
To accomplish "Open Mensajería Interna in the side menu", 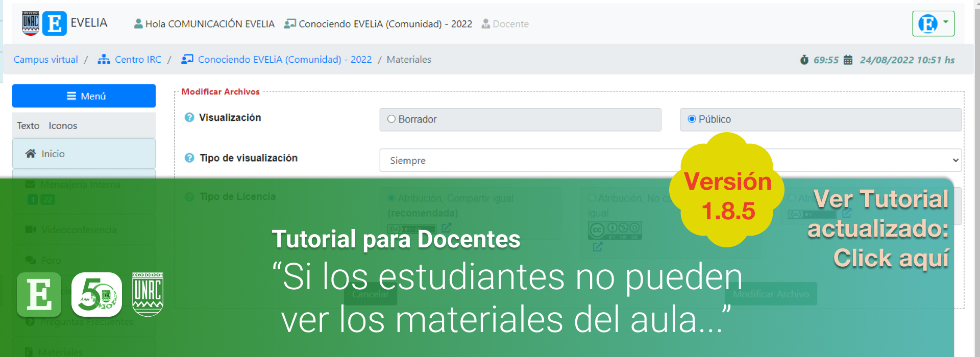I will click(84, 191).
